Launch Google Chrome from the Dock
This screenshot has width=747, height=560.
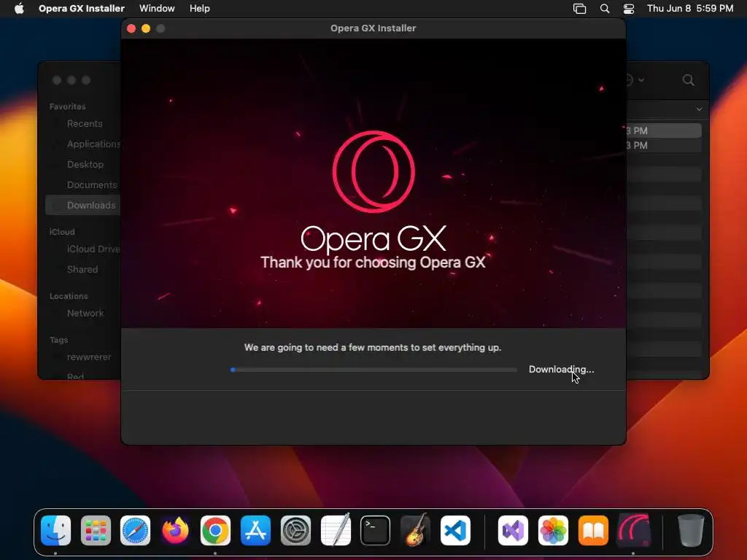tap(215, 531)
